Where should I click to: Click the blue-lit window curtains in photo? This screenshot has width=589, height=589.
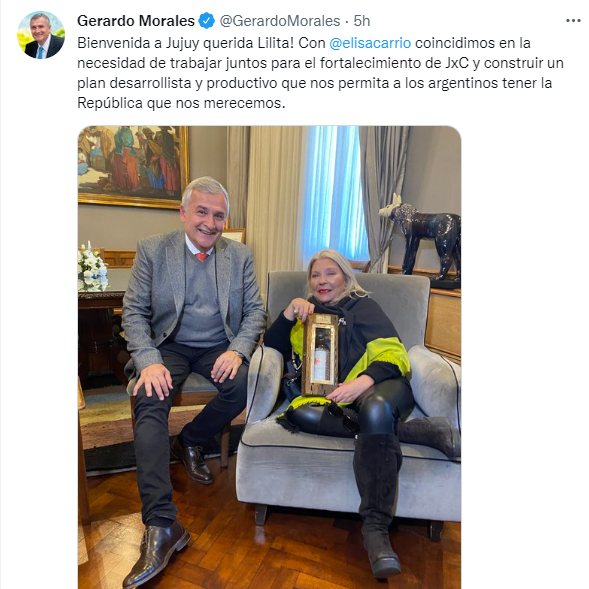tap(332, 195)
